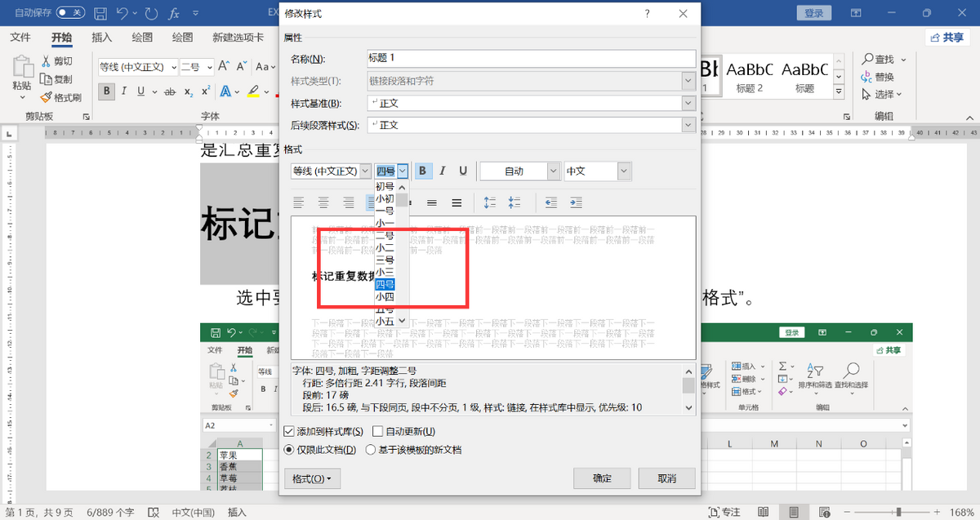Click the align left icon in dialog
The image size is (980, 520).
click(x=299, y=202)
